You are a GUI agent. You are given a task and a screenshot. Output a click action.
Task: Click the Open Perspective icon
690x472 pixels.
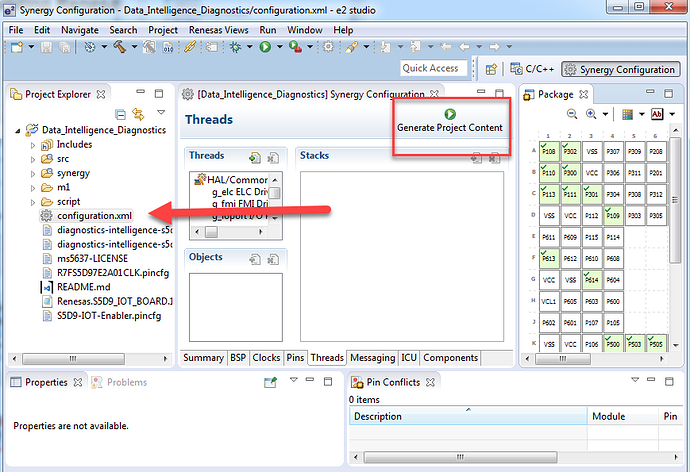click(491, 69)
